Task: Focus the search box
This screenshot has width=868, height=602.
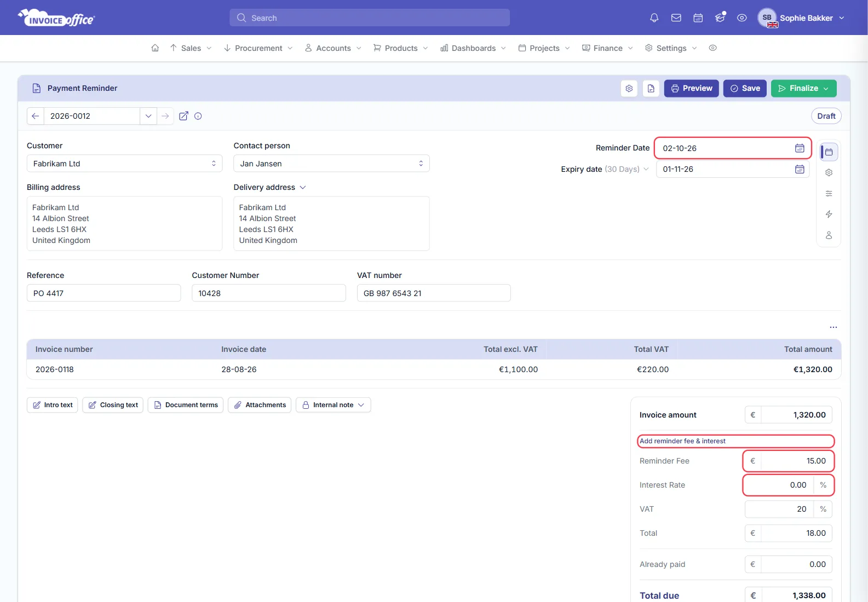Action: (x=370, y=18)
